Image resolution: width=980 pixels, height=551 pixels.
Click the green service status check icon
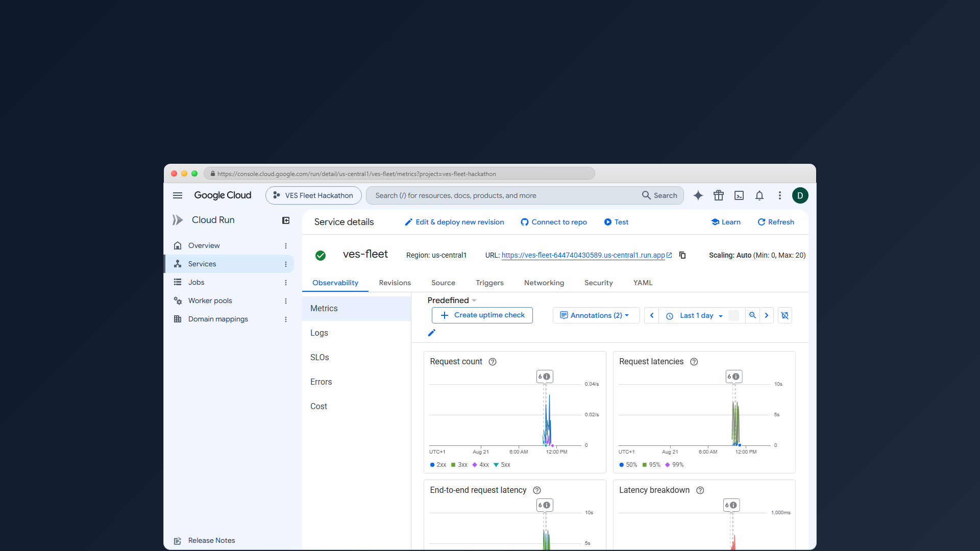321,256
